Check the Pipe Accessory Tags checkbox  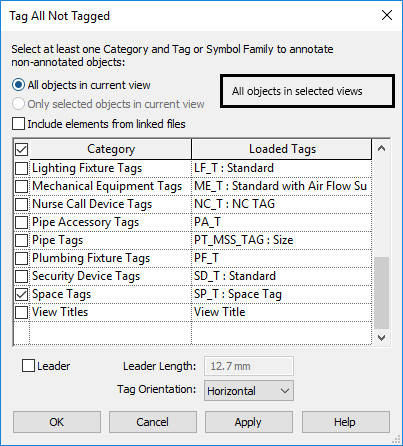click(22, 222)
